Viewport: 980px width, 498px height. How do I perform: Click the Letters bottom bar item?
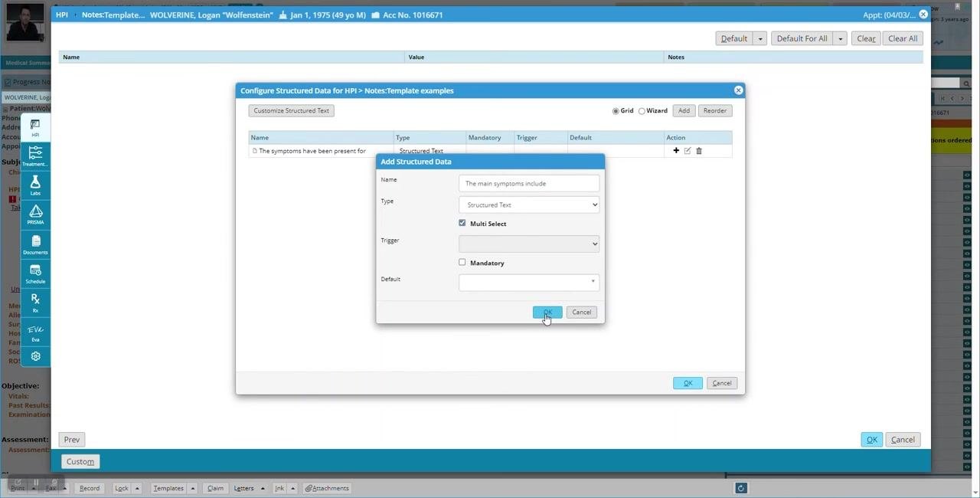[x=243, y=488]
